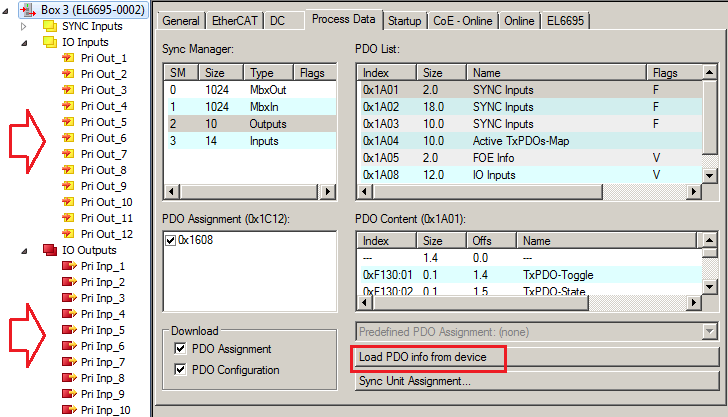Switch to the EtherCAT tab
The height and width of the screenshot is (417, 728).
tap(234, 21)
